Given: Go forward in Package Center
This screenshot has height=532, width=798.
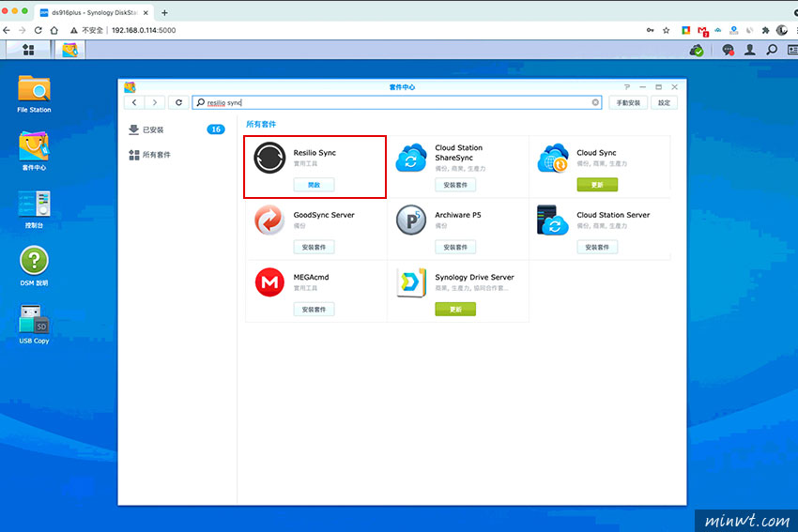Looking at the screenshot, I should click(155, 102).
